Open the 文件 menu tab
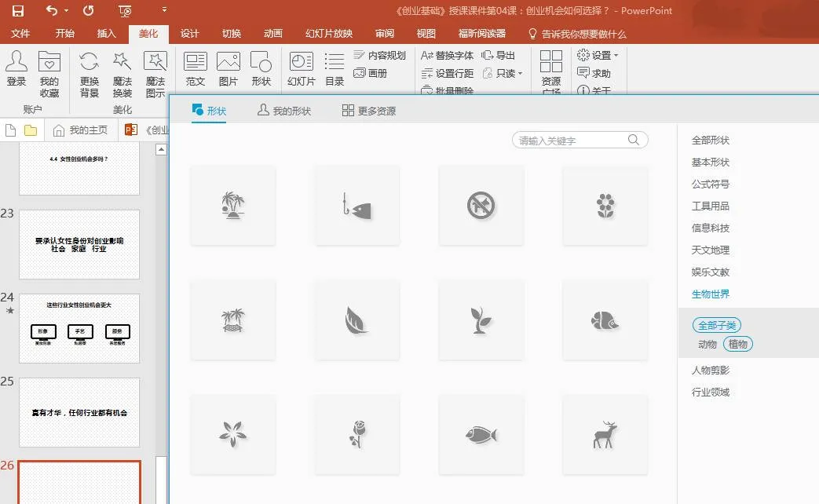 click(x=20, y=34)
